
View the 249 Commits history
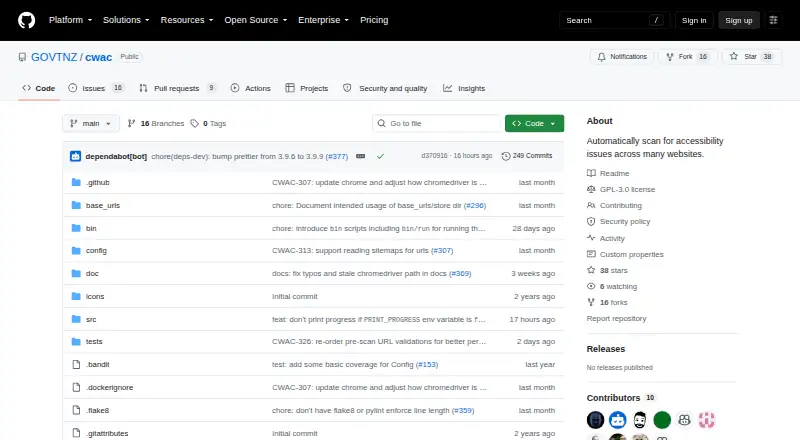pos(527,156)
